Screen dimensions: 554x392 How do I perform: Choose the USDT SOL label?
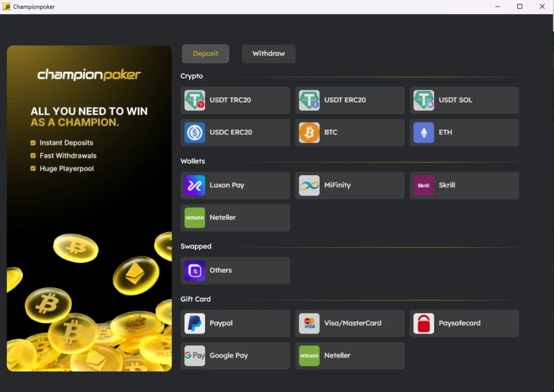tap(456, 100)
